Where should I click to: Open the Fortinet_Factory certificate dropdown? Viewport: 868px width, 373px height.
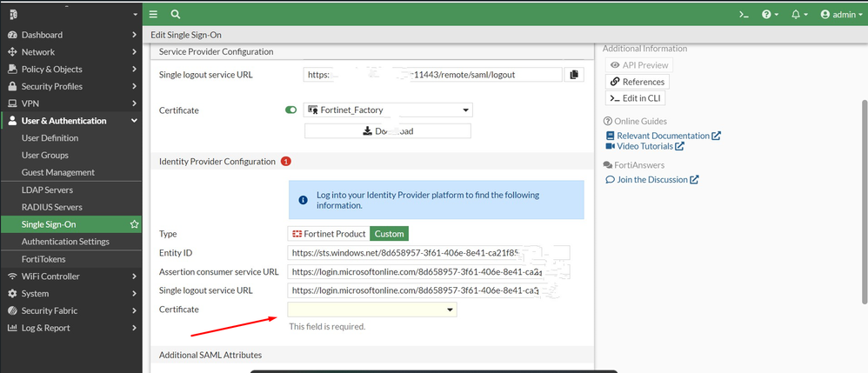point(388,110)
